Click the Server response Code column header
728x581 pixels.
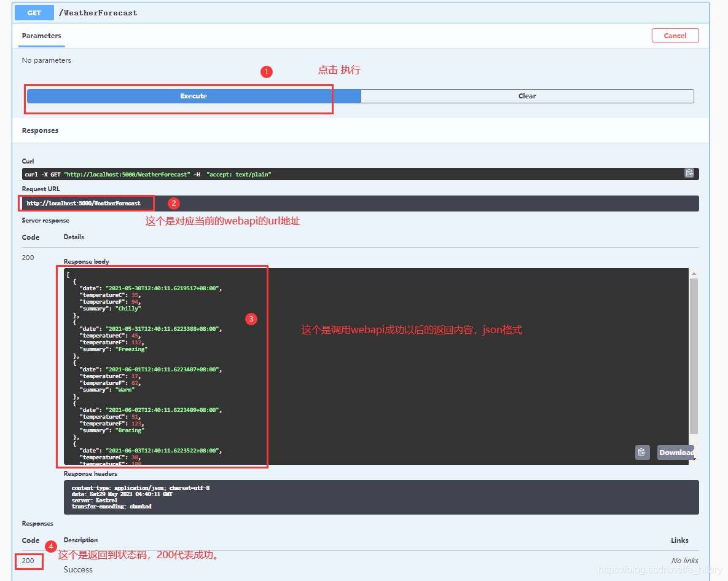(x=30, y=237)
